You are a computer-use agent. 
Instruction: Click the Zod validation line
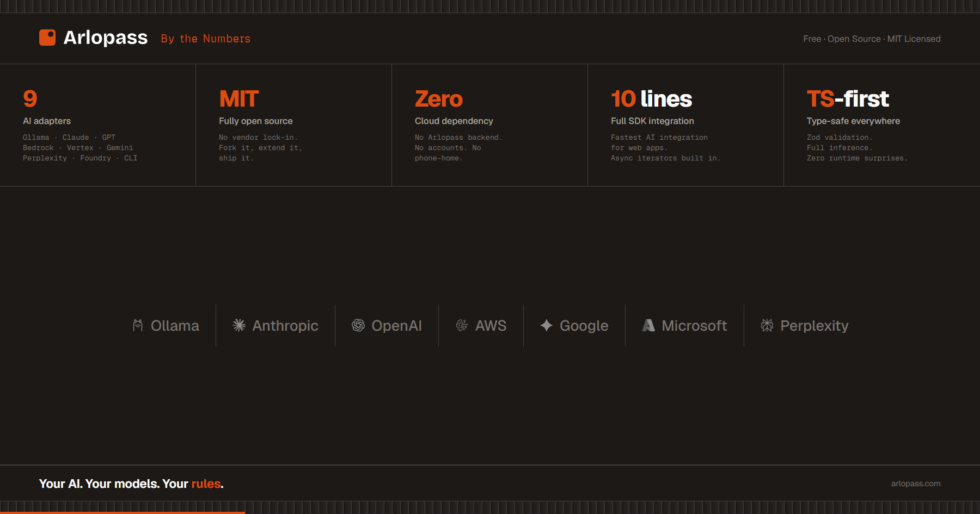(840, 138)
